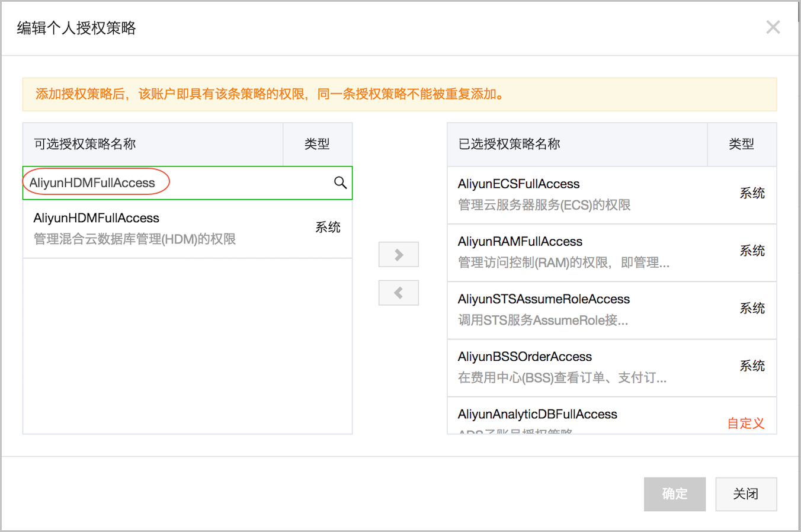Image resolution: width=801 pixels, height=532 pixels.
Task: Close the dialog with X icon
Action: pyautogui.click(x=773, y=27)
